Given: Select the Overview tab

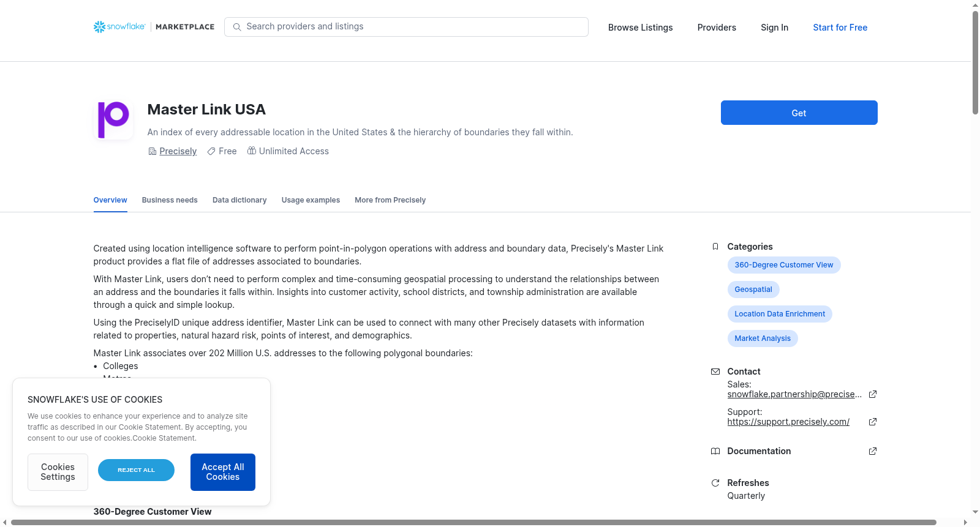Looking at the screenshot, I should click(x=110, y=200).
